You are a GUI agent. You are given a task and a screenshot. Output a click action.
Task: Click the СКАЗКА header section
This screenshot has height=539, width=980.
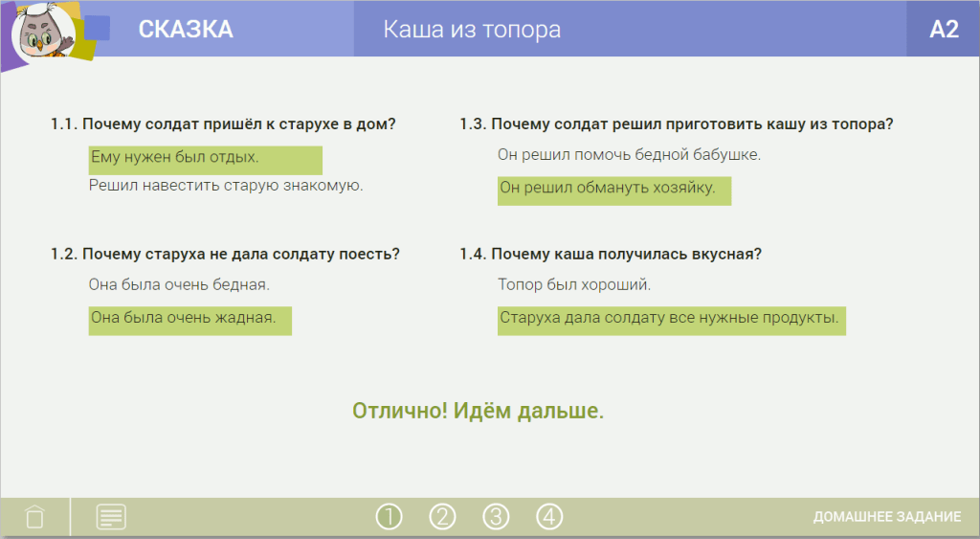pyautogui.click(x=186, y=30)
